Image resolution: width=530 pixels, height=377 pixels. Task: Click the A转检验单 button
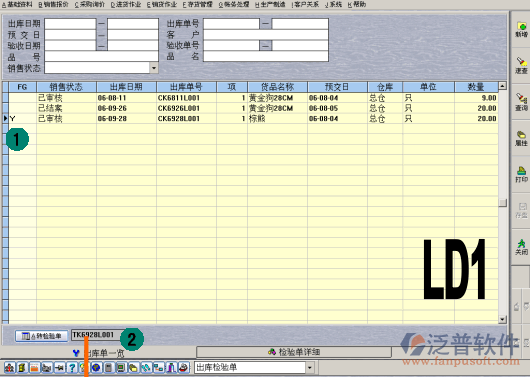(42, 336)
